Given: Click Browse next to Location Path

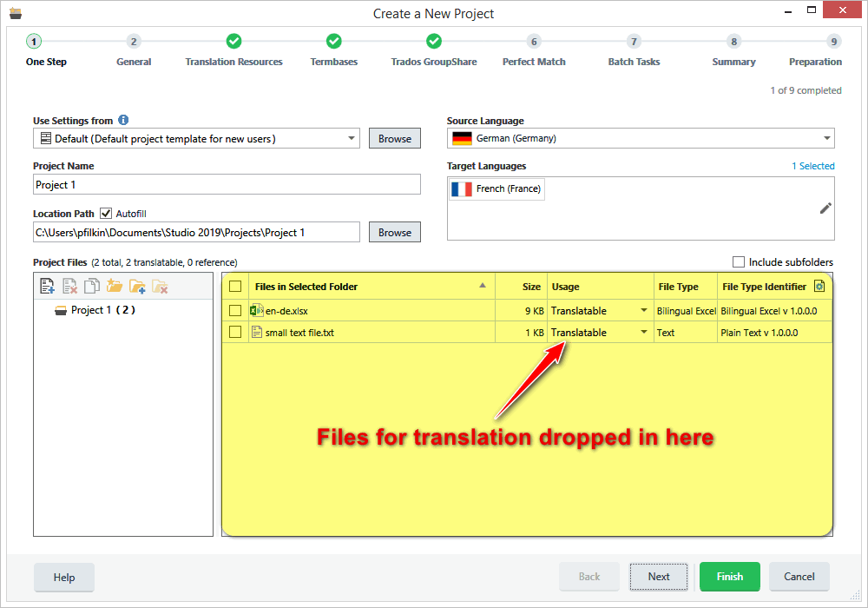Looking at the screenshot, I should pos(395,233).
